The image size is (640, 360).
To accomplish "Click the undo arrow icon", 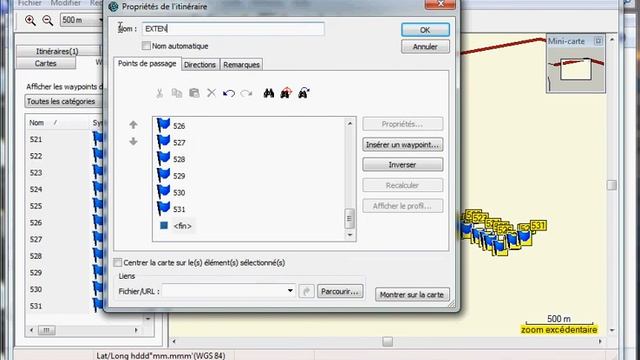I will click(229, 93).
